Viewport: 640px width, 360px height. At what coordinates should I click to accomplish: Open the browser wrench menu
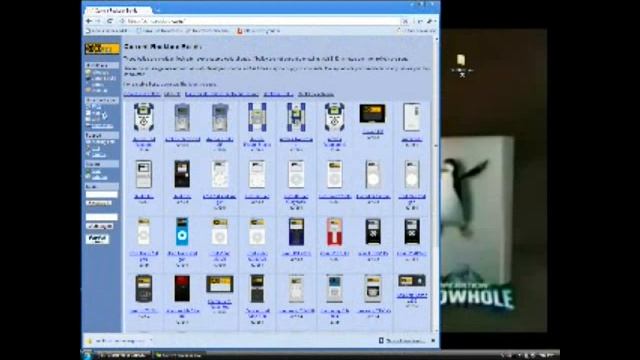pos(430,21)
